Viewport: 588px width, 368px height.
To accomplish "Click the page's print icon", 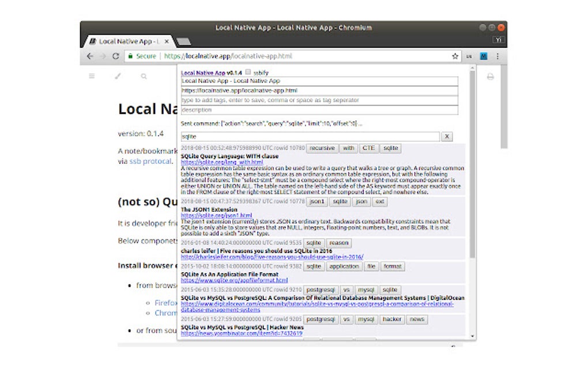I will (x=490, y=76).
